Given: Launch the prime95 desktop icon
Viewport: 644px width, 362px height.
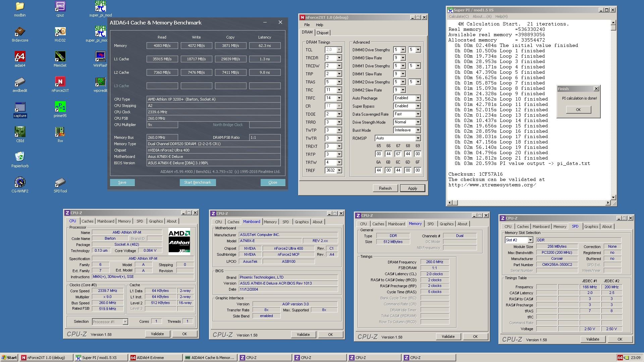Looking at the screenshot, I should [60, 110].
